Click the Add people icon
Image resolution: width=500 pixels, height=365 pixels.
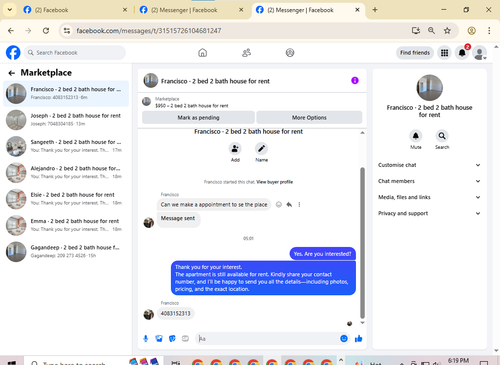[x=235, y=149]
